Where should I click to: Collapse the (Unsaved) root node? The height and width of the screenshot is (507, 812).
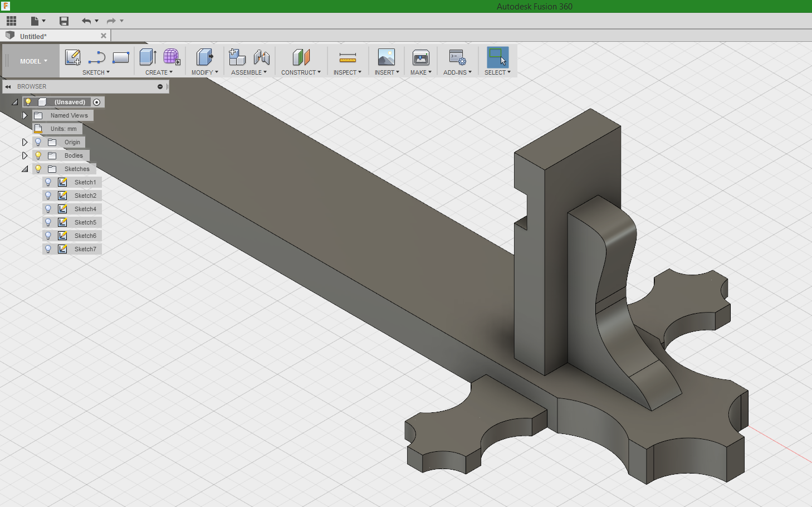pyautogui.click(x=15, y=102)
